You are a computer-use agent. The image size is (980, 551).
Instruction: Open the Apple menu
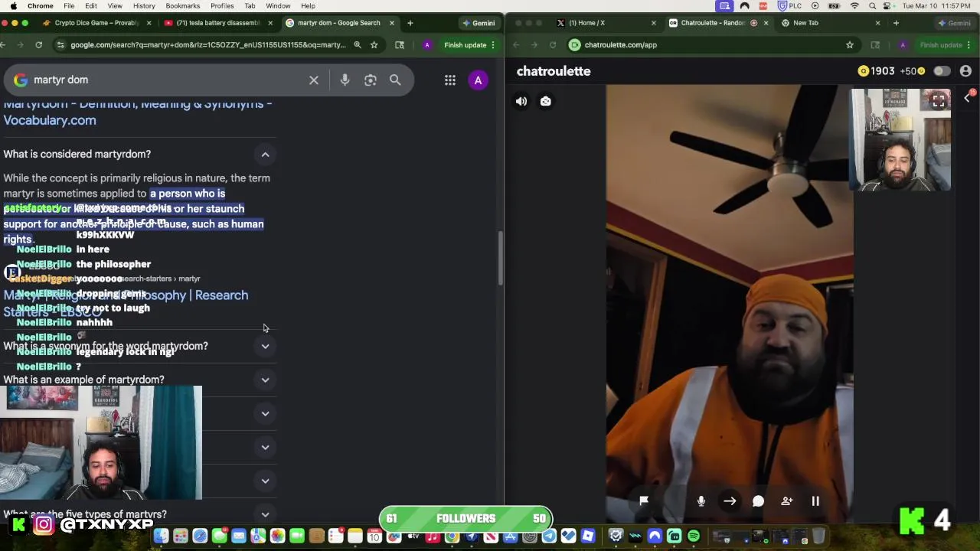pos(13,6)
